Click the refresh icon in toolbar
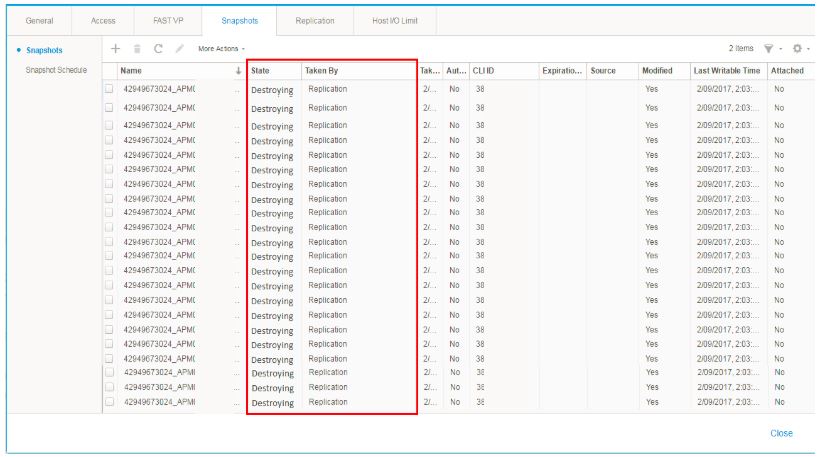This screenshot has width=817, height=457. 158,48
